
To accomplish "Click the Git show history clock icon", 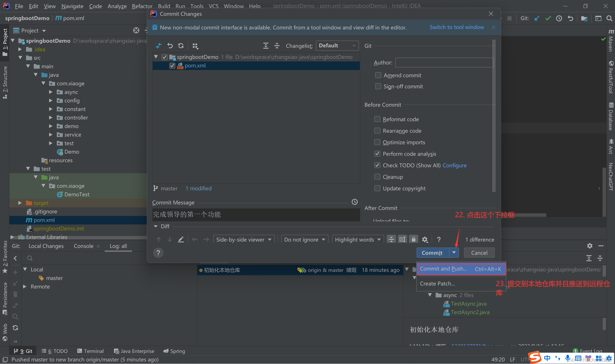I will click(x=559, y=18).
